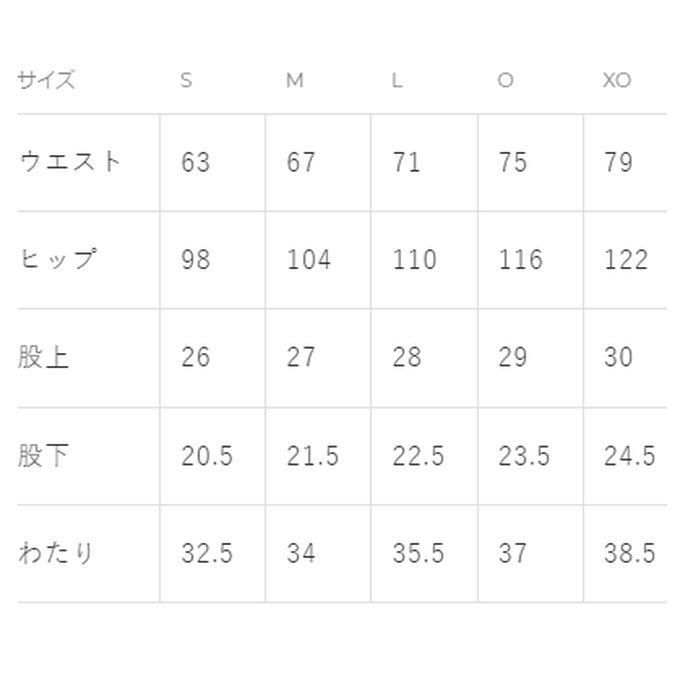680x680 pixels.
Task: Click the 股下 row label
Action: point(44,456)
